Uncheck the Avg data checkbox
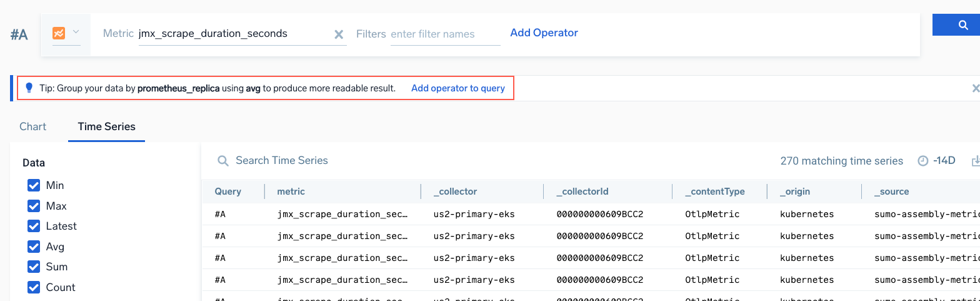Screen dimensions: 980x301 [34, 247]
